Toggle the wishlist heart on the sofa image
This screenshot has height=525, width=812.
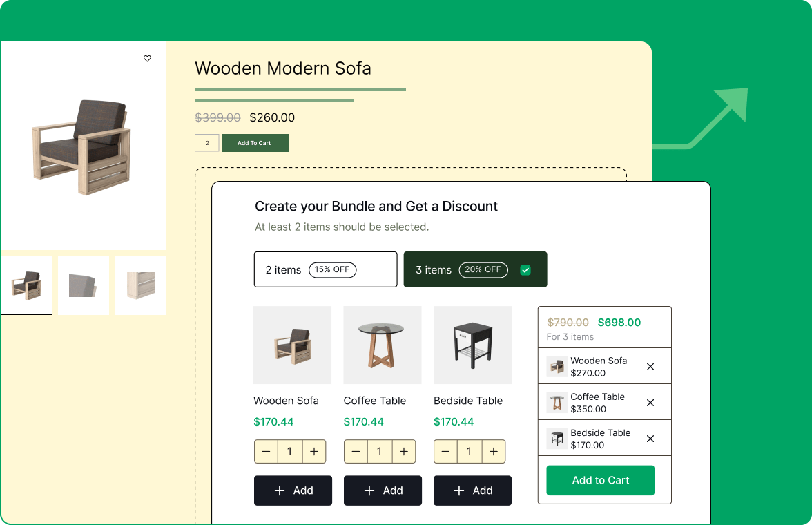[147, 59]
